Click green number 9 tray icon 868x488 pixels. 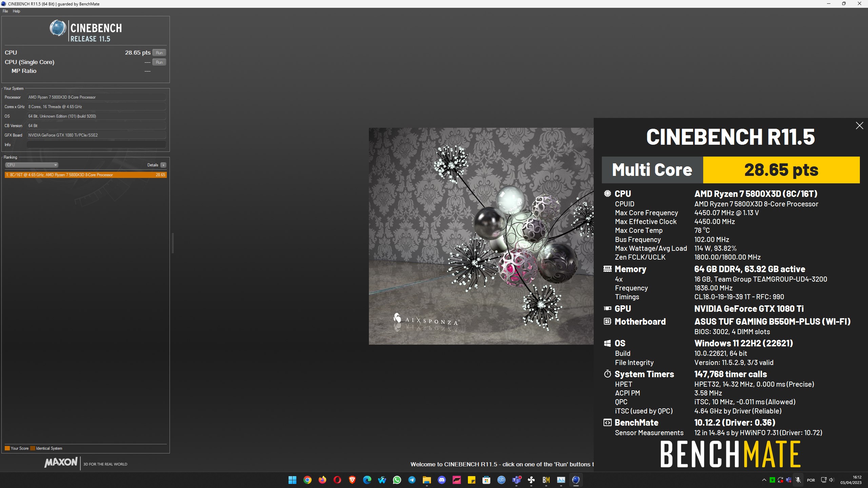tap(772, 480)
